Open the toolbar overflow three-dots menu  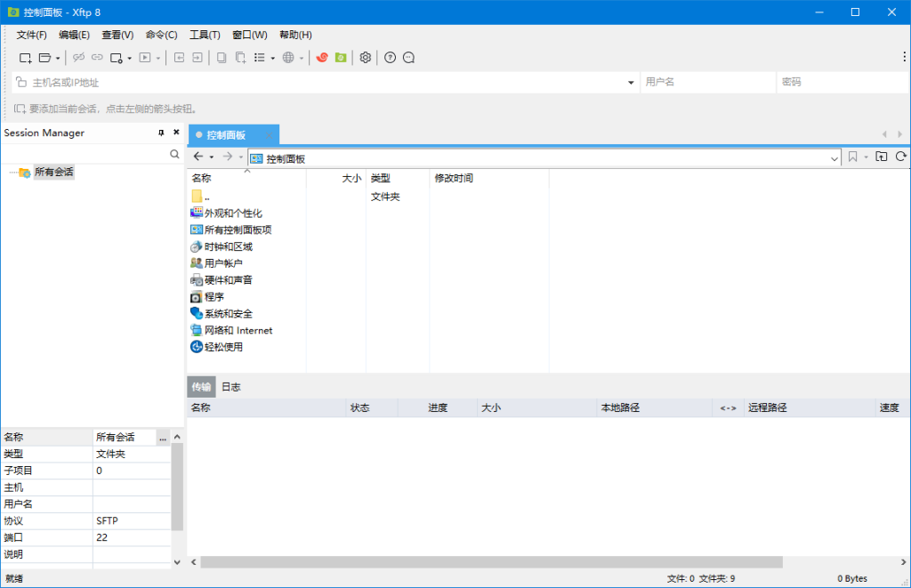click(904, 56)
